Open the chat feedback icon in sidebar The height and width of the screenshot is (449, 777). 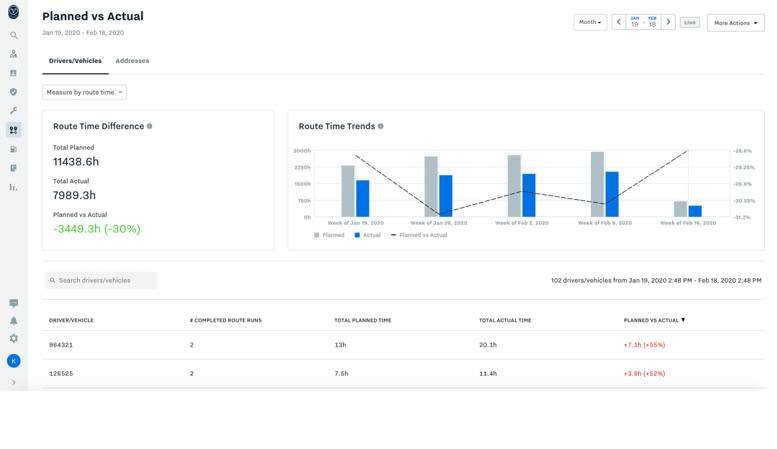click(13, 303)
